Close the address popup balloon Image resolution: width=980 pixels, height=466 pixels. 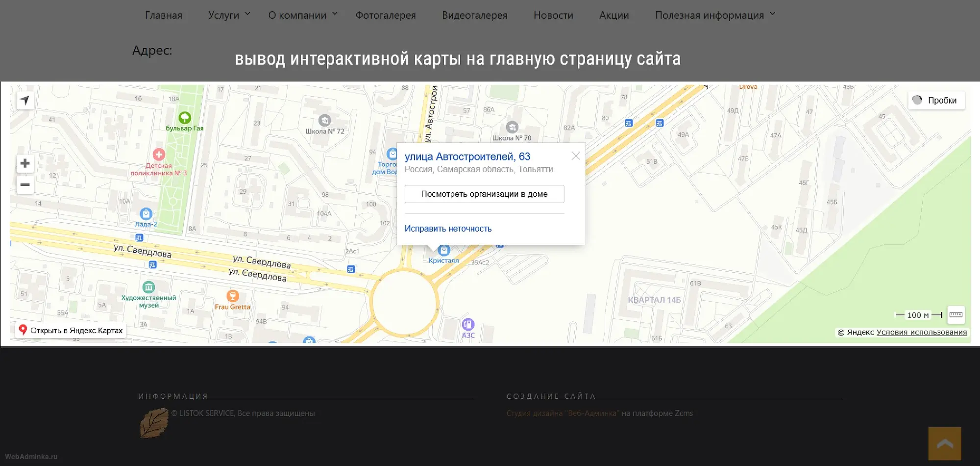pos(576,156)
